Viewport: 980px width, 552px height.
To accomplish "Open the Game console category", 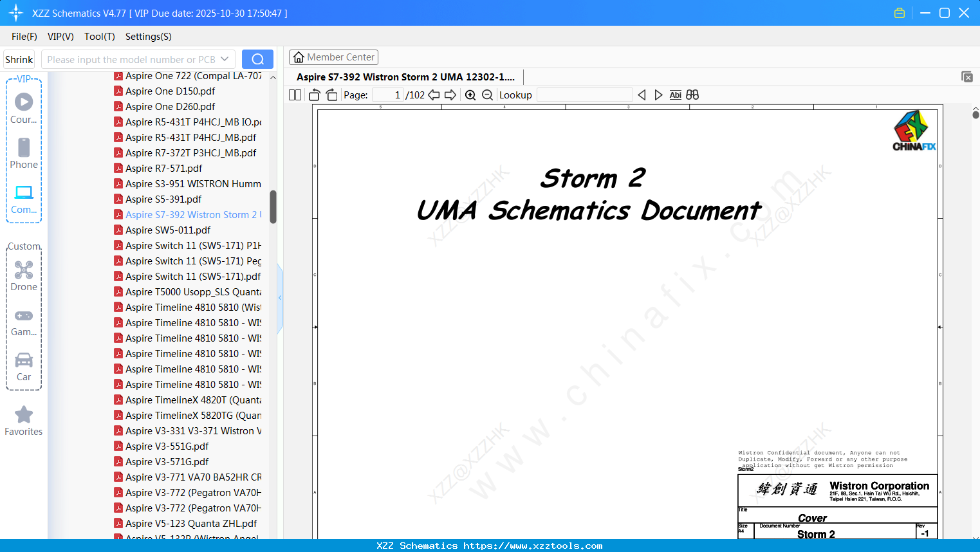I will pos(24,322).
